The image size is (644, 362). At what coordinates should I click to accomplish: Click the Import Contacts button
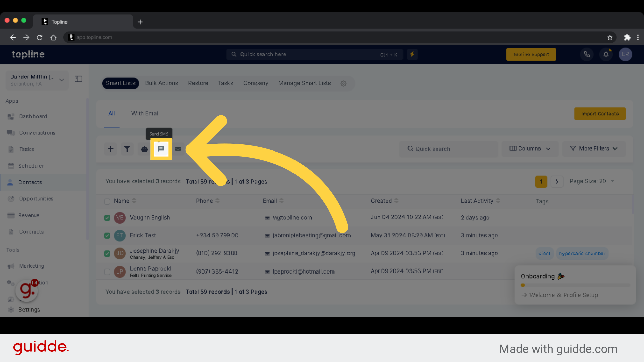600,114
